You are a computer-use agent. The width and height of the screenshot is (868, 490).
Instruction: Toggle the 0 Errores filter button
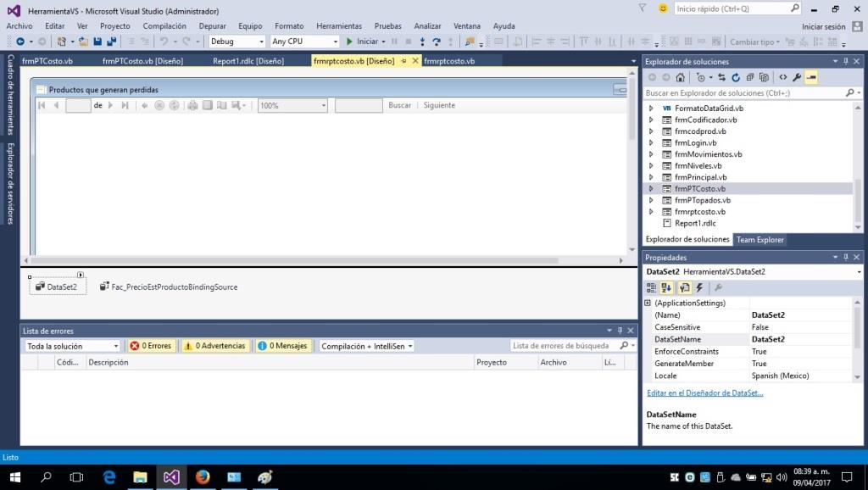pyautogui.click(x=151, y=346)
